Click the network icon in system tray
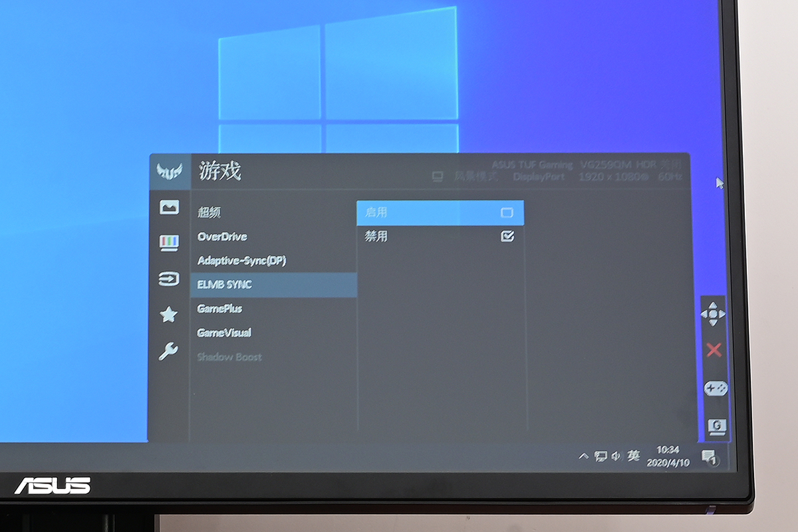The height and width of the screenshot is (532, 798). tap(601, 456)
